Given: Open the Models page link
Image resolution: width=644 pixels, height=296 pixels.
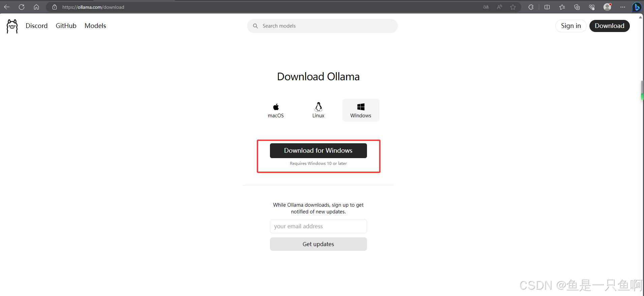Looking at the screenshot, I should [95, 26].
